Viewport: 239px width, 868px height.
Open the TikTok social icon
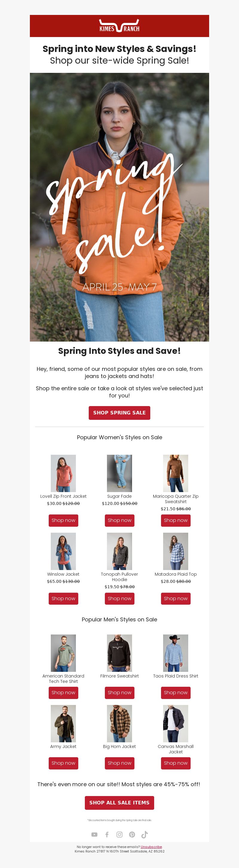tap(144, 834)
